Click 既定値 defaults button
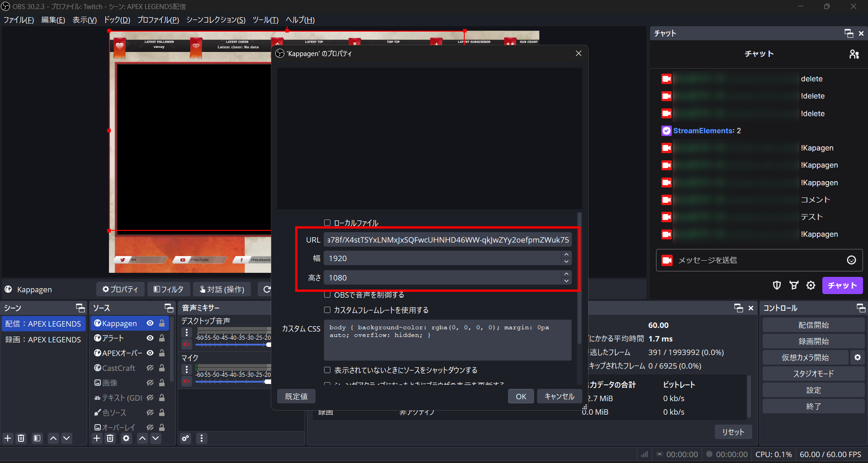 tap(296, 397)
